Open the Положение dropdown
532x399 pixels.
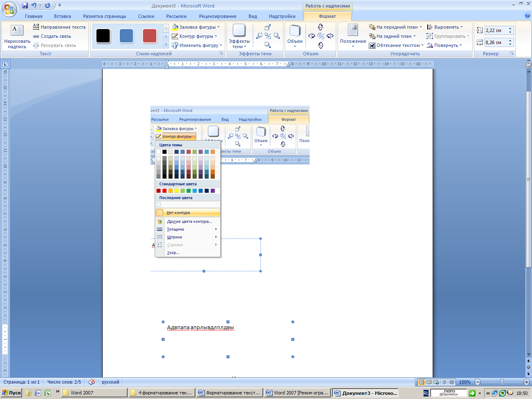(x=353, y=36)
